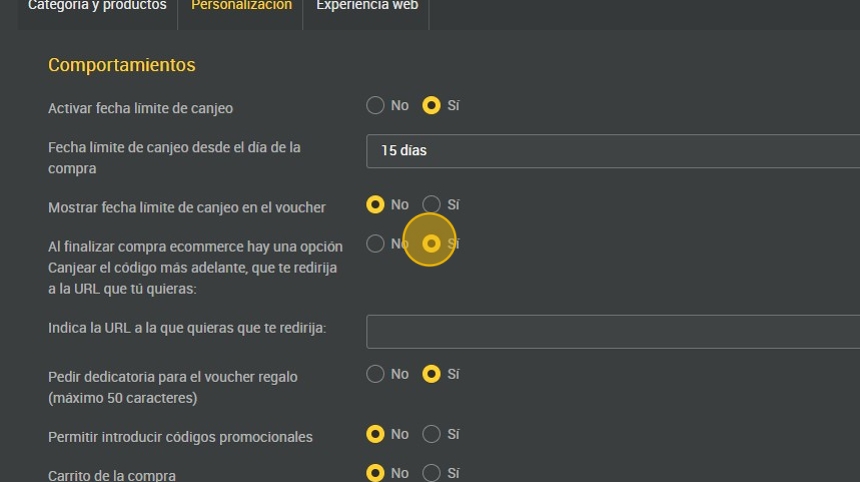This screenshot has height=482, width=860.
Task: Enable Pedir dedicatoria para el voucher regalo
Action: [432, 374]
